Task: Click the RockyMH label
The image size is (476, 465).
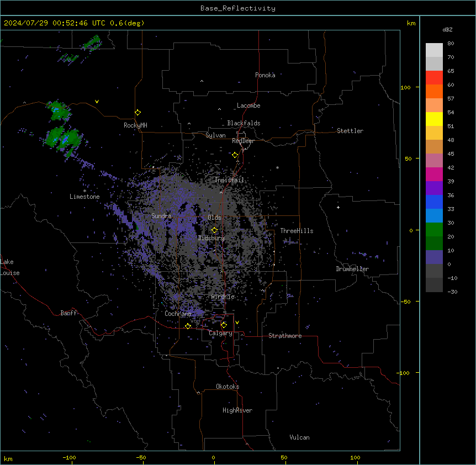Action: [135, 125]
